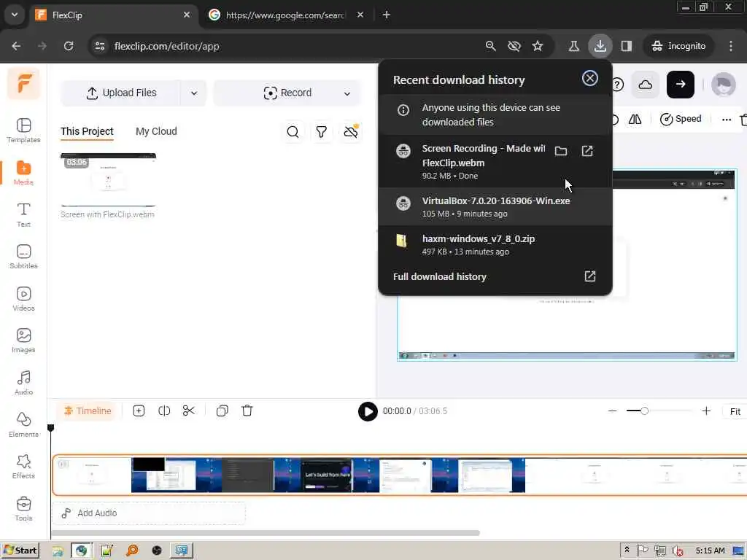Duplicate clip with the copy icon
The width and height of the screenshot is (747, 560).
tap(222, 411)
